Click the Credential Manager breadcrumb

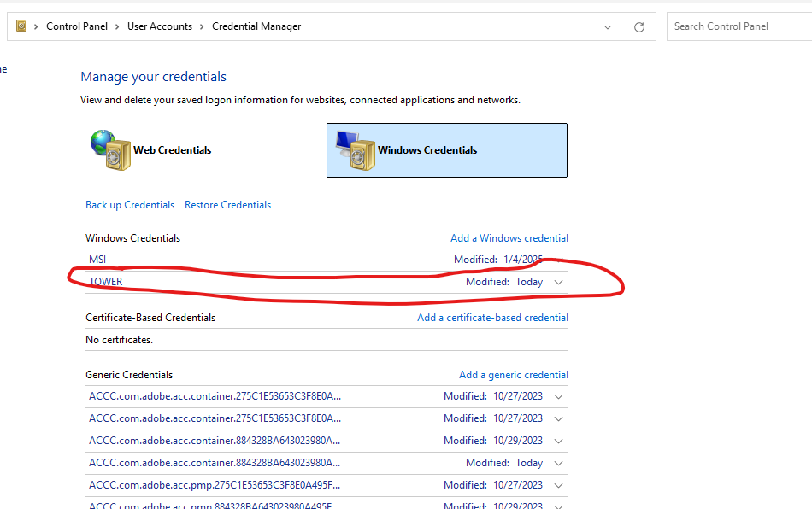coord(256,26)
